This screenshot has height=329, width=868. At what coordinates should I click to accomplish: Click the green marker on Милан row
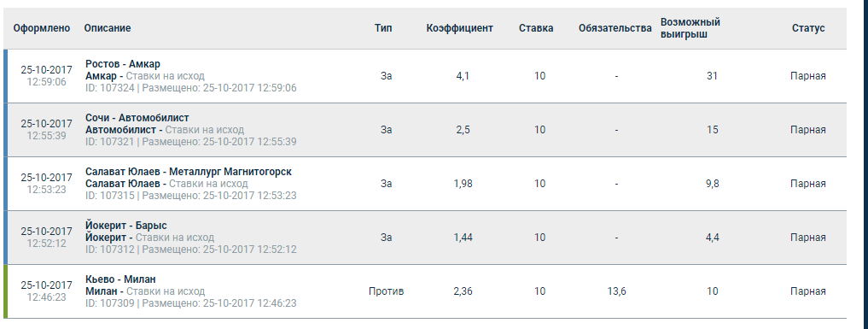point(5,291)
